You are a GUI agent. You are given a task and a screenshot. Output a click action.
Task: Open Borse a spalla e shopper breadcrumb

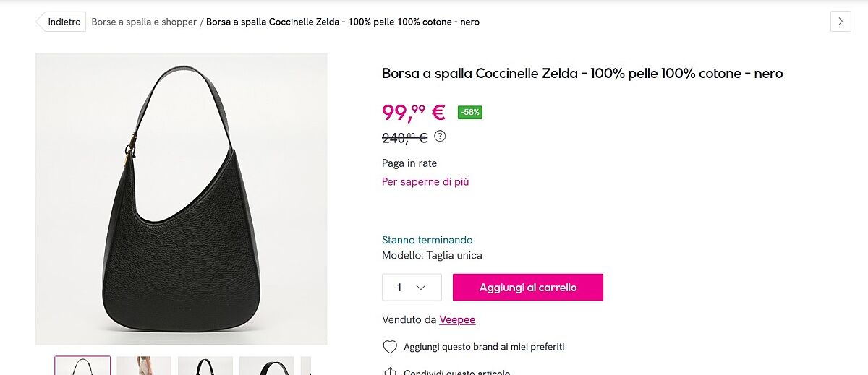144,22
